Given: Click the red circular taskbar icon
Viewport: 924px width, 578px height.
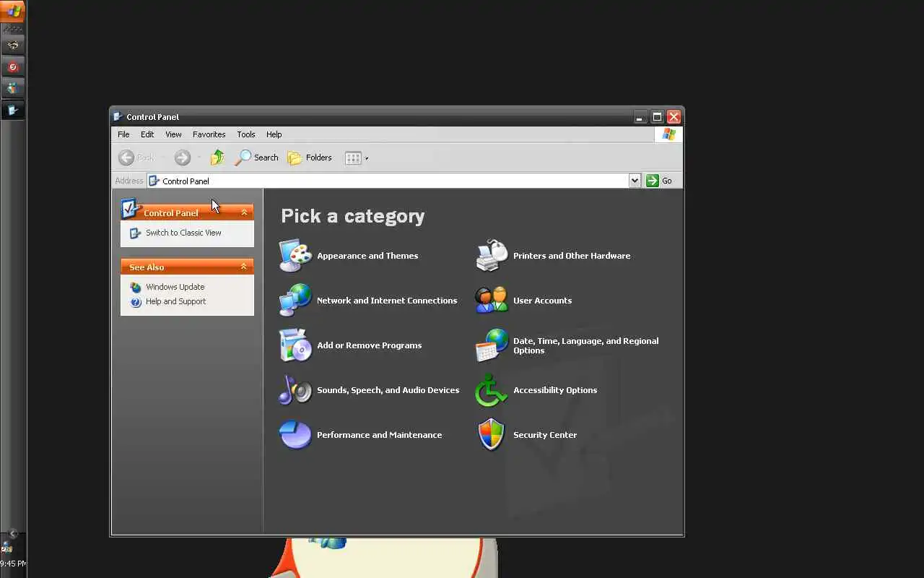Looking at the screenshot, I should (13, 67).
